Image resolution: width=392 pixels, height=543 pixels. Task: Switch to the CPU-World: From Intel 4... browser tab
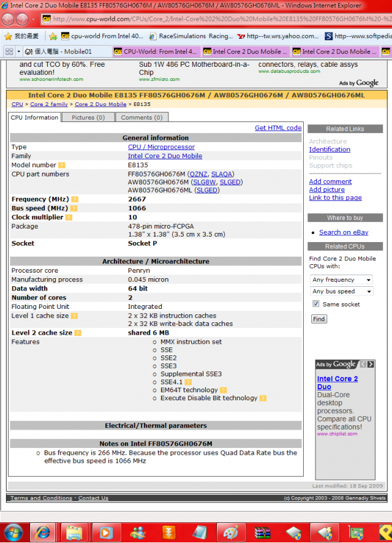pos(157,51)
